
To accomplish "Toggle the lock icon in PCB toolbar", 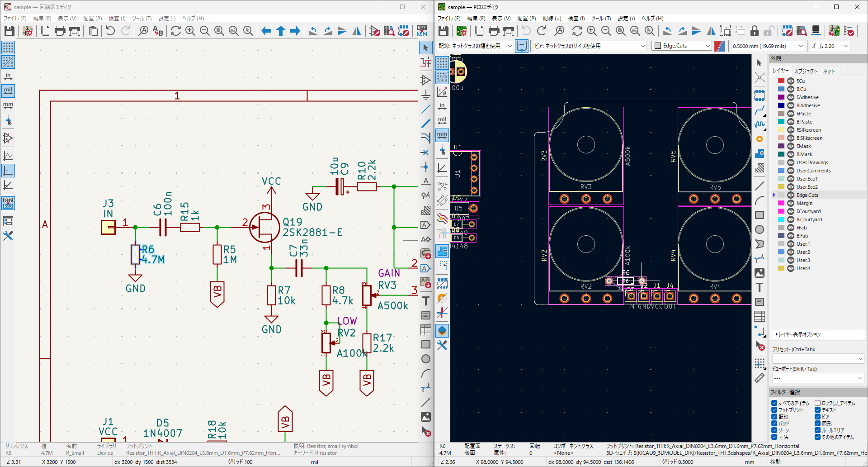I will 754,31.
